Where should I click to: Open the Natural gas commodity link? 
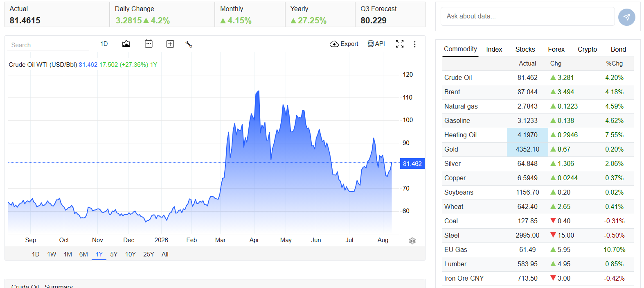(461, 106)
